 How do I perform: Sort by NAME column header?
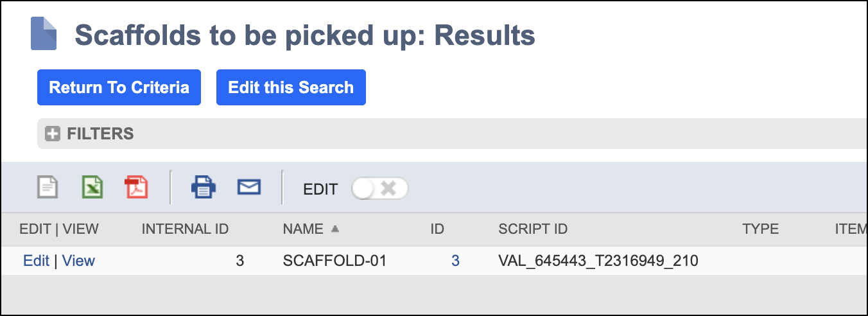pos(303,229)
